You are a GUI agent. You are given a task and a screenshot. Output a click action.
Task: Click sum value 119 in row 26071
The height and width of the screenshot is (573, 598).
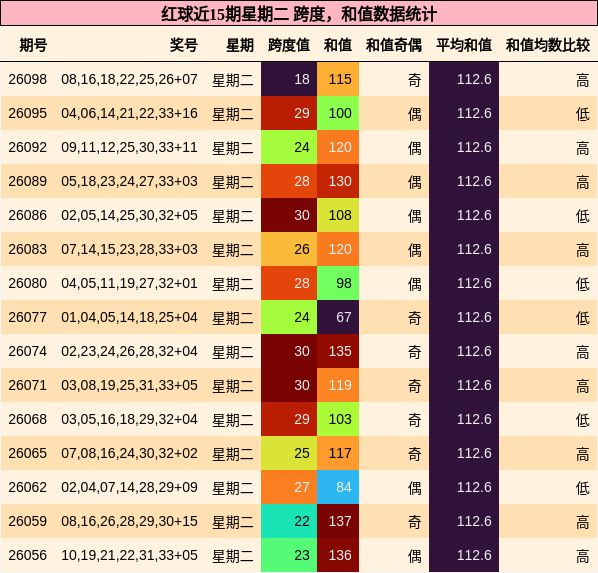338,385
